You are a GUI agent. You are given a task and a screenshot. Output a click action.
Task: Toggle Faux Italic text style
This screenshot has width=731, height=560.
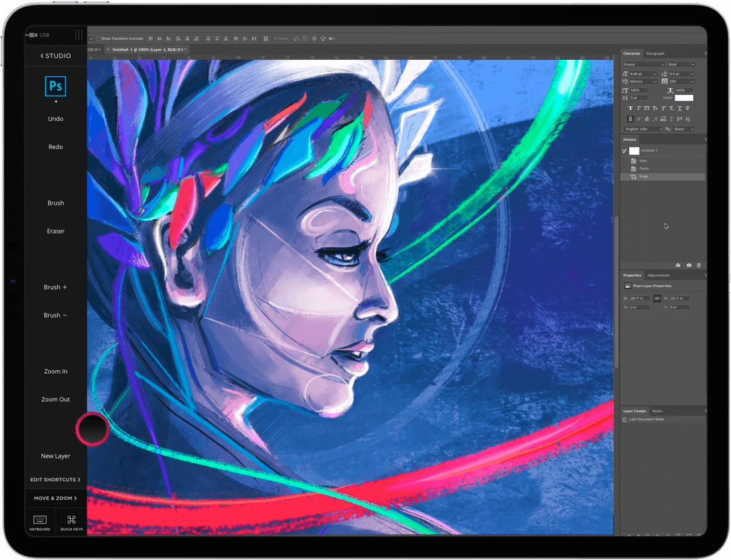tap(639, 108)
